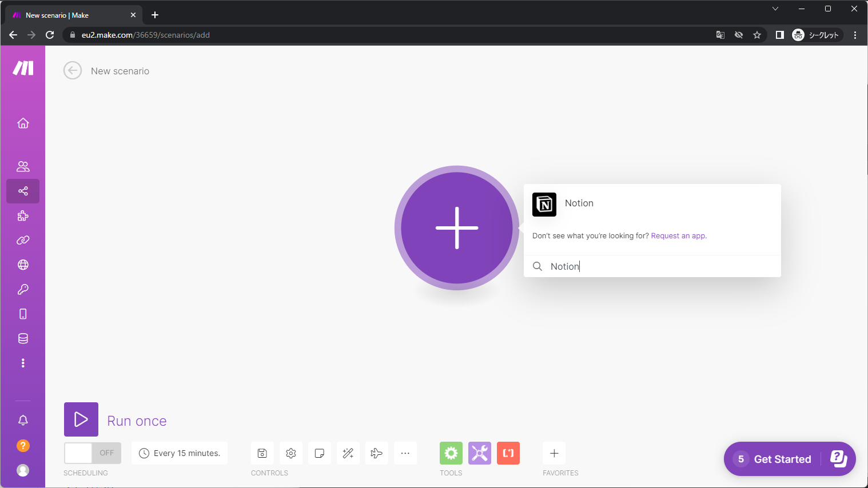Open the red Text parser brackets tool
The image size is (868, 488).
click(x=508, y=453)
